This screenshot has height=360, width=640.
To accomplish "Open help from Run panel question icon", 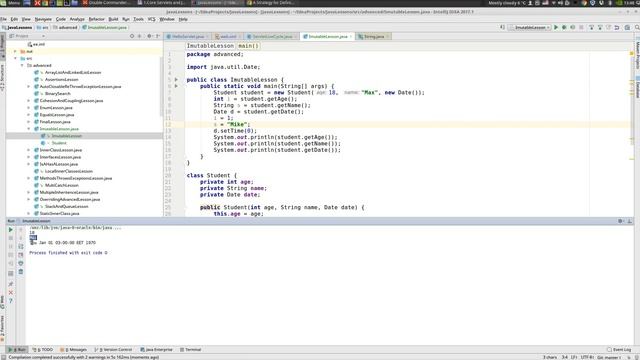I will pos(11,301).
